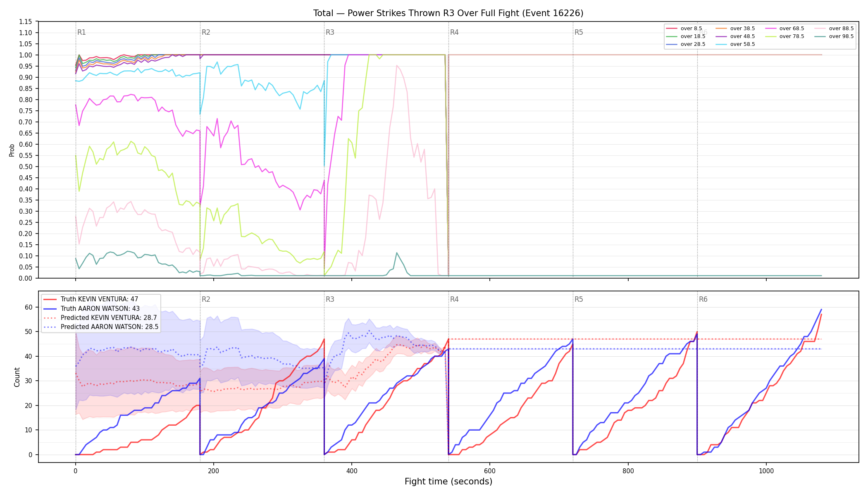The width and height of the screenshot is (868, 496).
Task: Click the x-axis tick label 400
Action: (x=352, y=471)
